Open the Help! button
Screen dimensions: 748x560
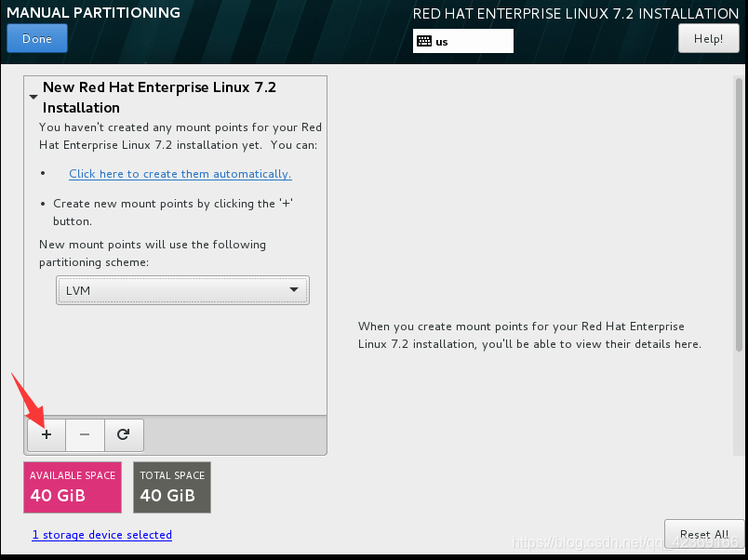point(708,38)
